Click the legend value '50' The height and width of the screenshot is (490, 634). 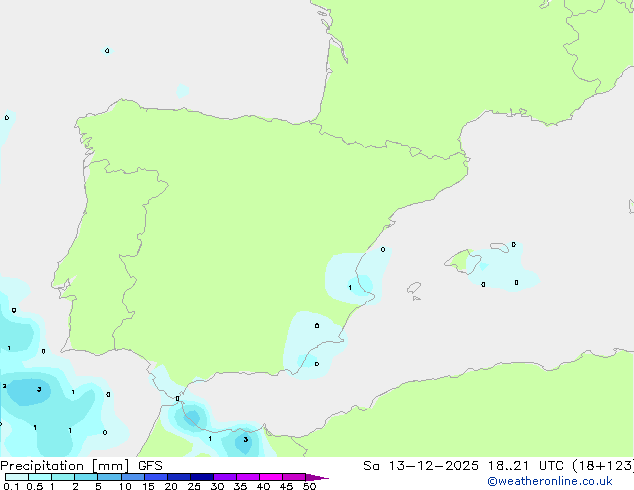tap(309, 486)
